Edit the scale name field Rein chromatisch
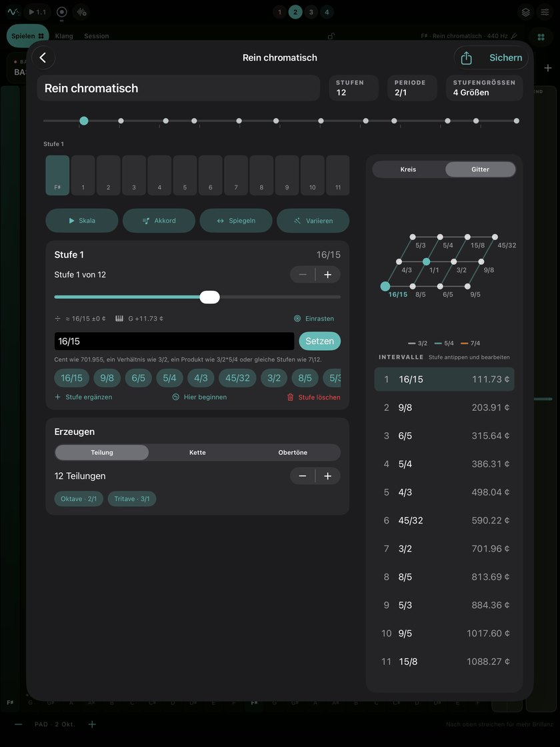 (x=178, y=88)
